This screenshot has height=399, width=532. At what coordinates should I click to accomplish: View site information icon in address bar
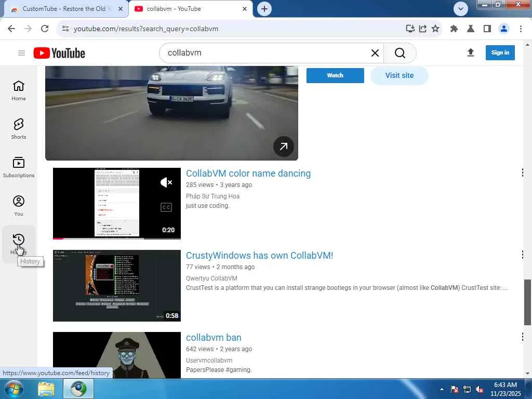(65, 29)
